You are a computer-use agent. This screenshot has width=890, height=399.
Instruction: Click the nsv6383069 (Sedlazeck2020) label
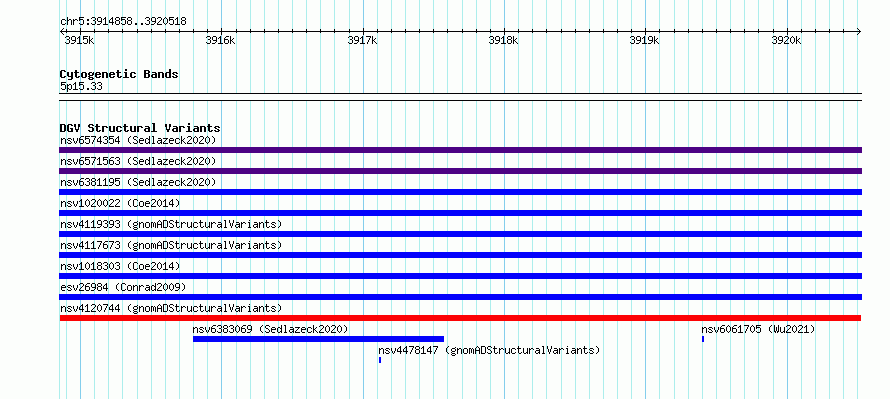[270, 329]
